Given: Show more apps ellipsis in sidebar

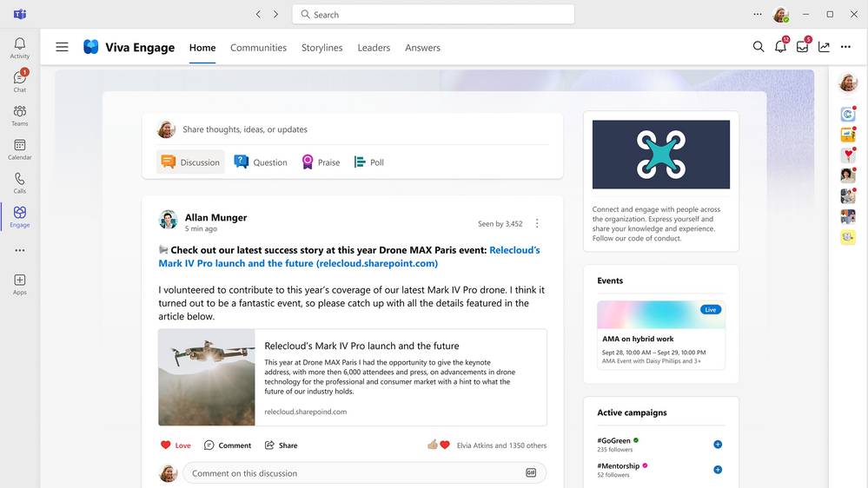Looking at the screenshot, I should point(19,251).
